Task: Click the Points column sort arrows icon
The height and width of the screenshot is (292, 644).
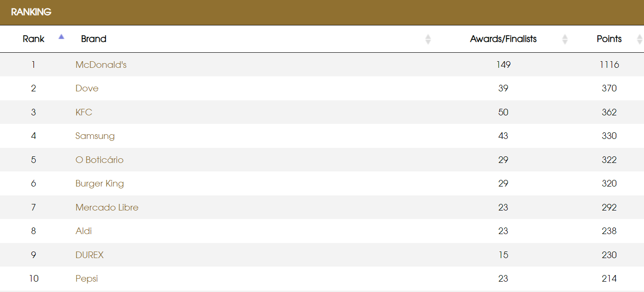Action: click(639, 39)
